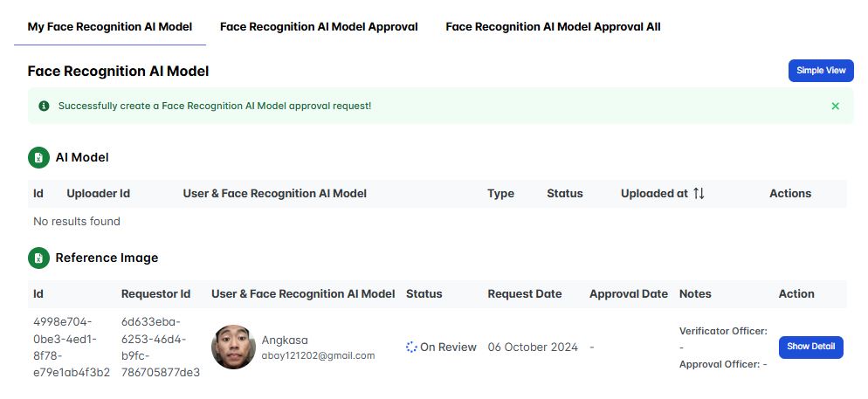This screenshot has height=399, width=868.
Task: Click the Uploaded at column header
Action: 654,194
